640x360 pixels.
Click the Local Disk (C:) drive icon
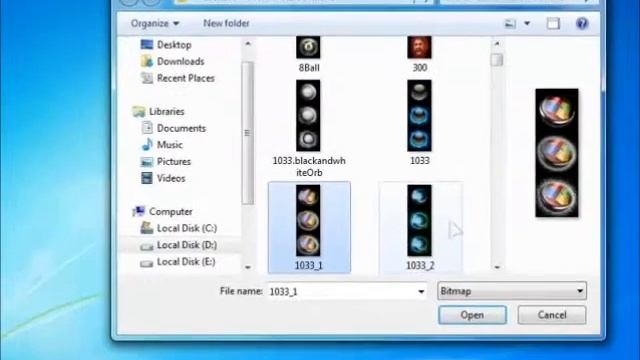(x=147, y=228)
